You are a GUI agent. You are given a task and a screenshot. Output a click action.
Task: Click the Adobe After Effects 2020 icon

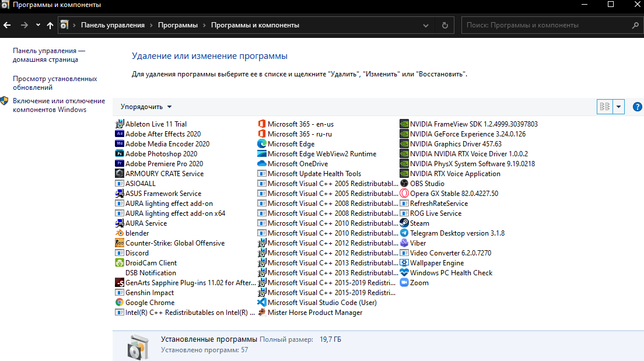coord(119,134)
